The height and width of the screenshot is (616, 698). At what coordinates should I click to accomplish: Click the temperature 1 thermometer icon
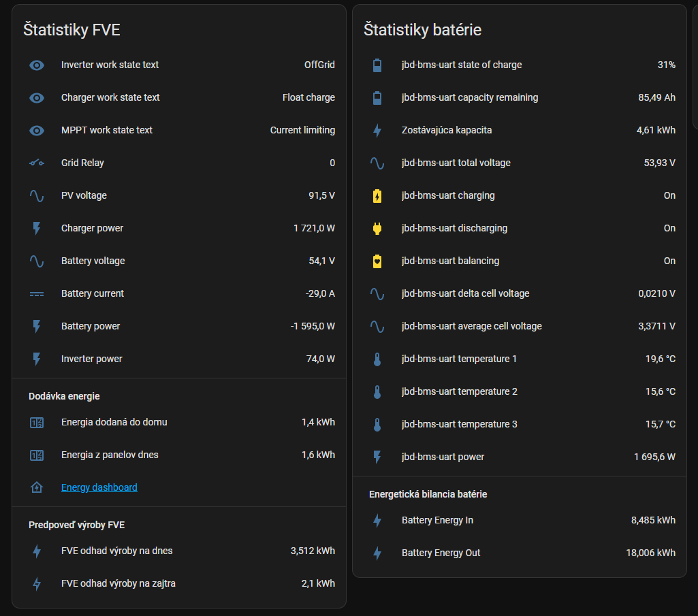[x=377, y=359]
